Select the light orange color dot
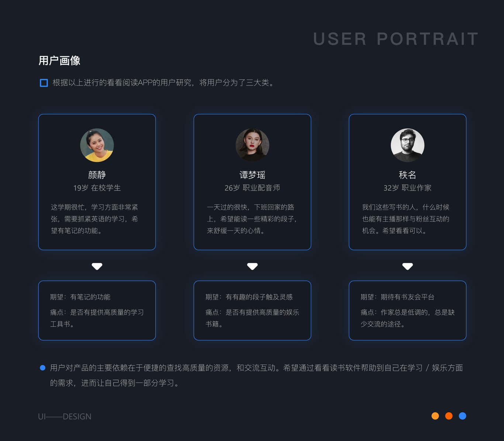This screenshot has height=441, width=504. pos(435,416)
